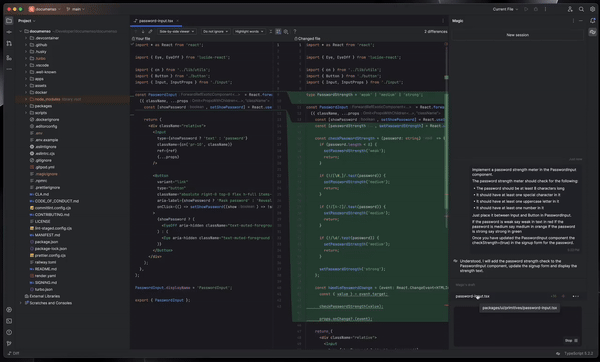The width and height of the screenshot is (600, 362).
Task: Open draft file ellipsis menu
Action: [576, 296]
